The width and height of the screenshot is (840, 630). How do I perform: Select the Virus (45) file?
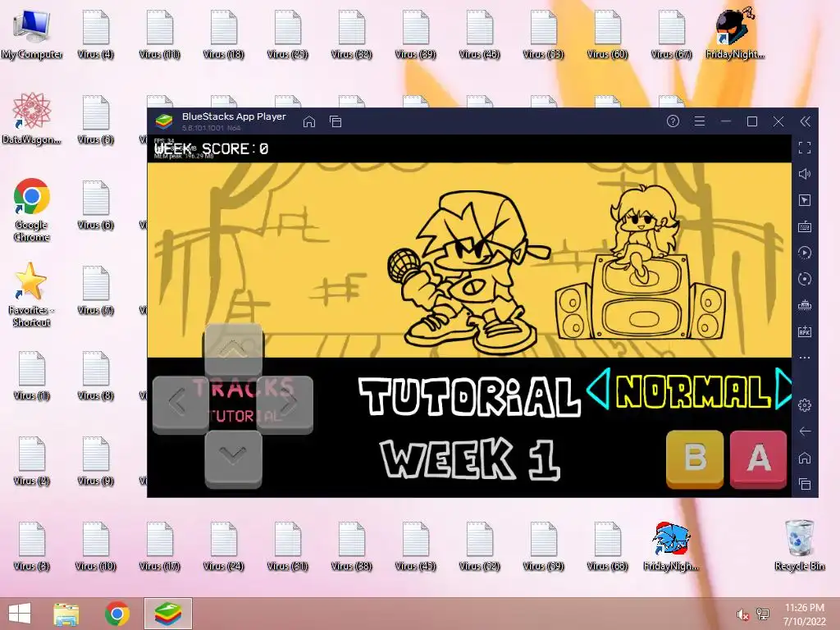click(415, 546)
